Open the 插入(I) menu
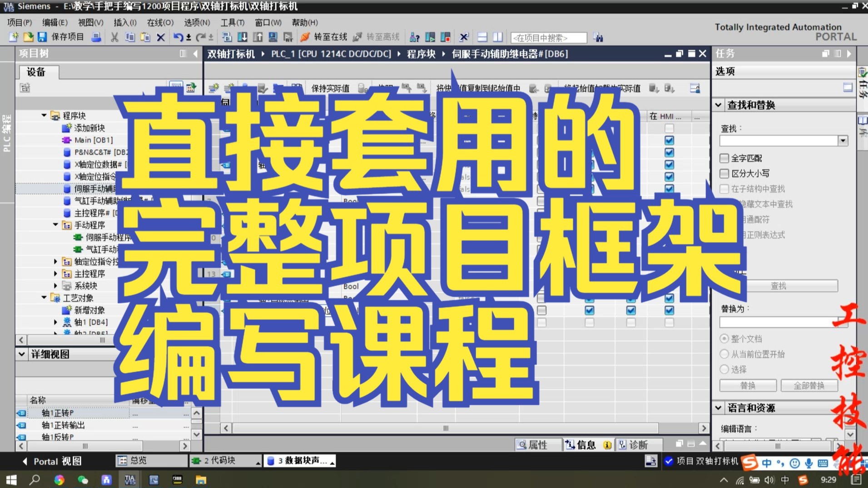This screenshot has height=488, width=868. [125, 22]
